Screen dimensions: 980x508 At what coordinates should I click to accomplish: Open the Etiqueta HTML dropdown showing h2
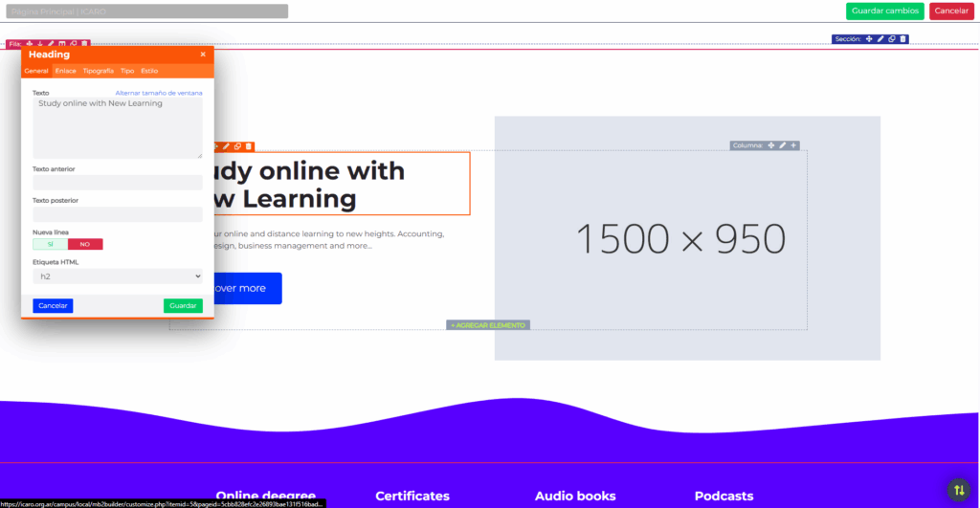click(x=118, y=276)
